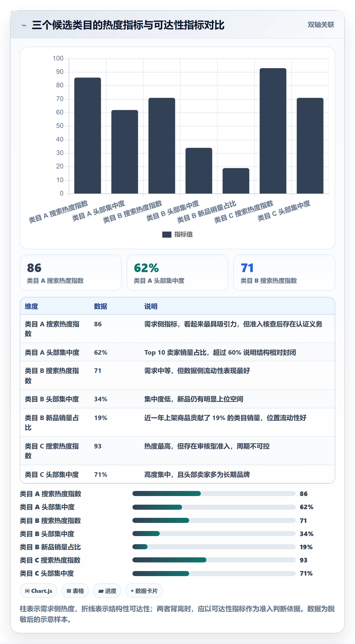Select the Chart.js chip
The image size is (355, 644).
pos(39,591)
